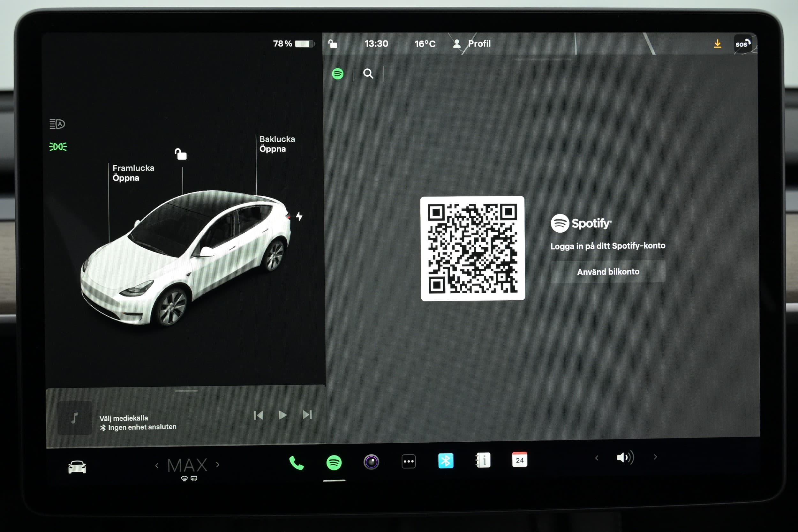Skip to the previous track
Image resolution: width=798 pixels, height=532 pixels.
(x=258, y=415)
